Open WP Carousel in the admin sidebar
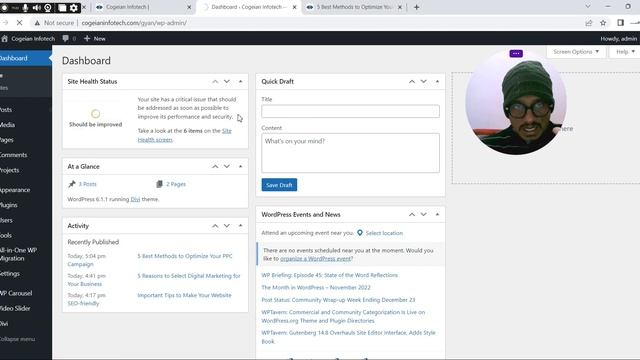Image resolution: width=640 pixels, height=360 pixels. pyautogui.click(x=25, y=293)
